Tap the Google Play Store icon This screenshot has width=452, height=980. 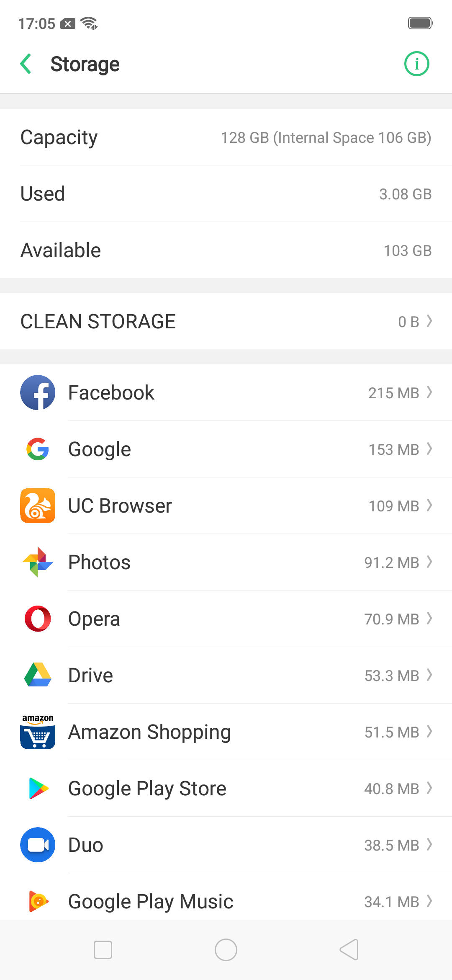38,788
